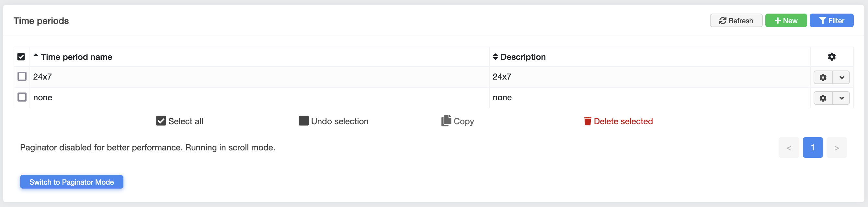
Task: Open the Filter panel
Action: point(831,20)
